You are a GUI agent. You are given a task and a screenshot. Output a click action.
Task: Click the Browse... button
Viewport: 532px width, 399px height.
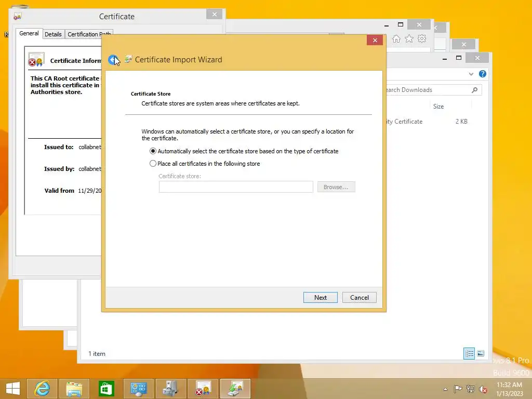[336, 187]
